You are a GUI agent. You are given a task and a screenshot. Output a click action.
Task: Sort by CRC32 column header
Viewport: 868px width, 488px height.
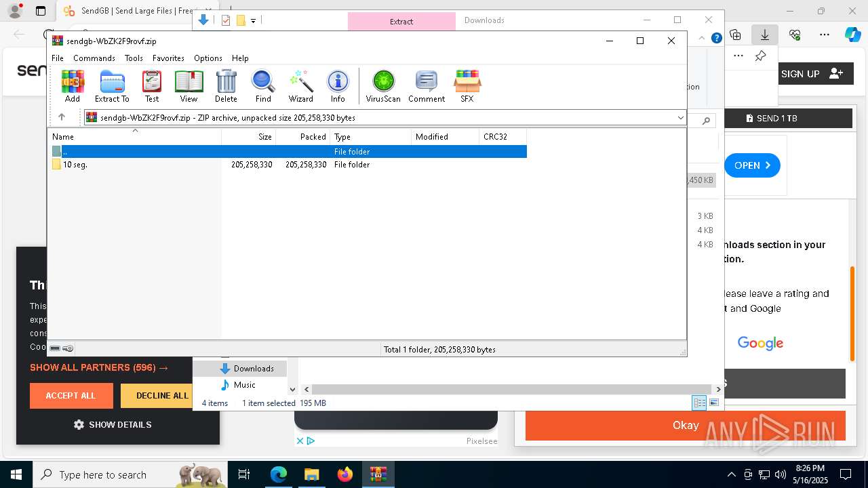502,137
